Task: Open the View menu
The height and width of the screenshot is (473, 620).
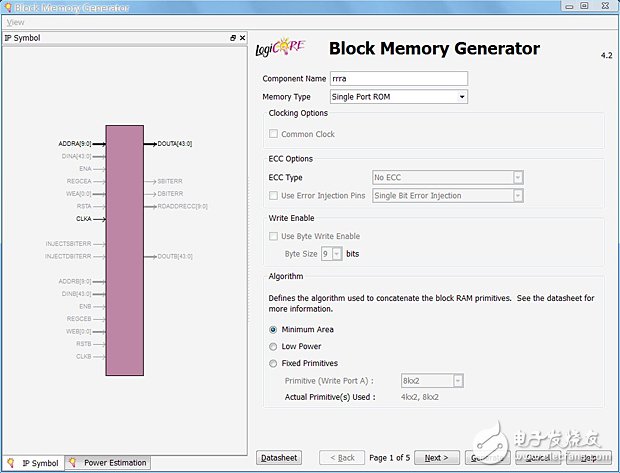Action: pos(16,22)
